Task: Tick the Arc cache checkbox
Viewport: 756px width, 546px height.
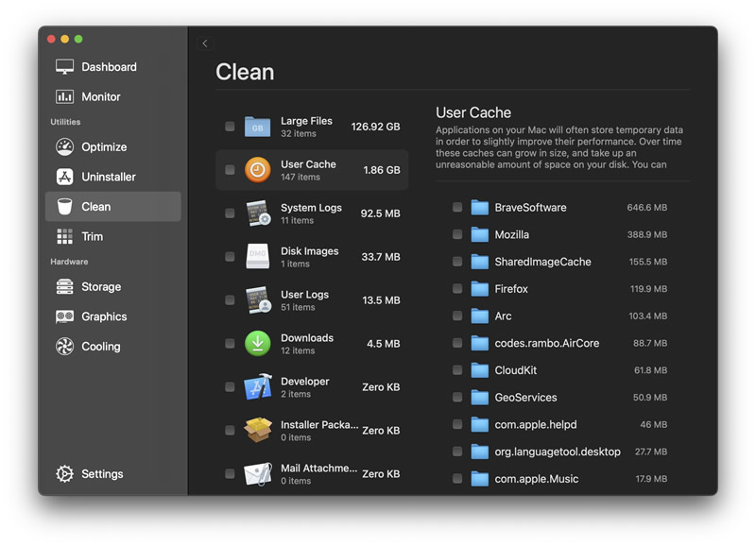Action: (457, 316)
